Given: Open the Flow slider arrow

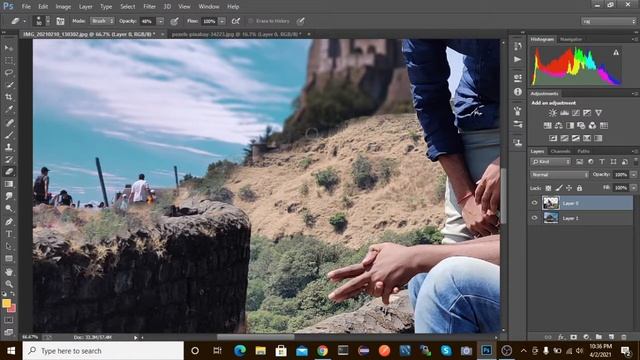Looking at the screenshot, I should (x=222, y=21).
